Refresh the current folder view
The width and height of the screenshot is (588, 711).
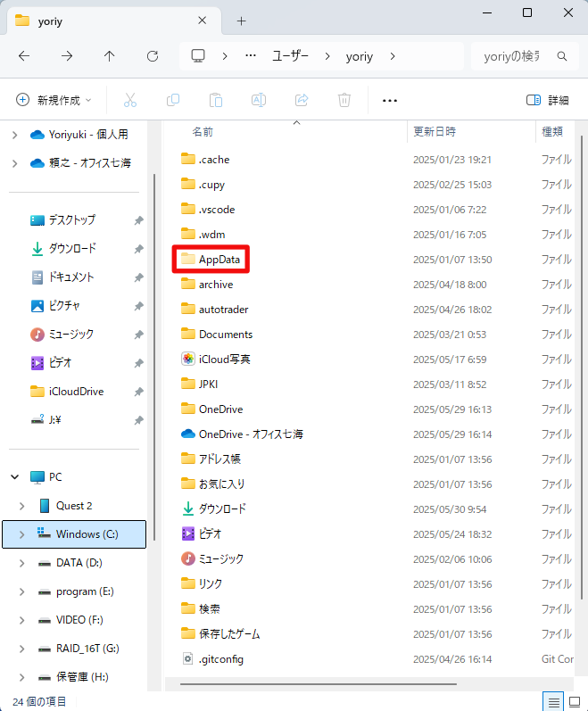coord(153,55)
